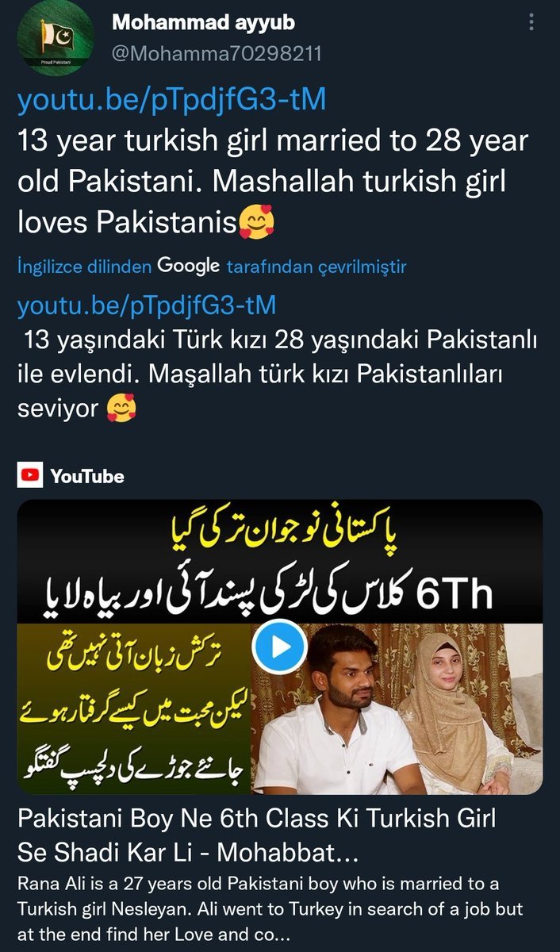Click the Google logo in translation notice

(x=188, y=267)
